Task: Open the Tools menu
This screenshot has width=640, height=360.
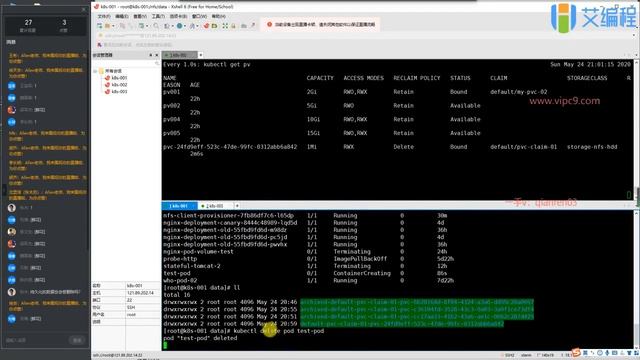Action: tap(158, 16)
